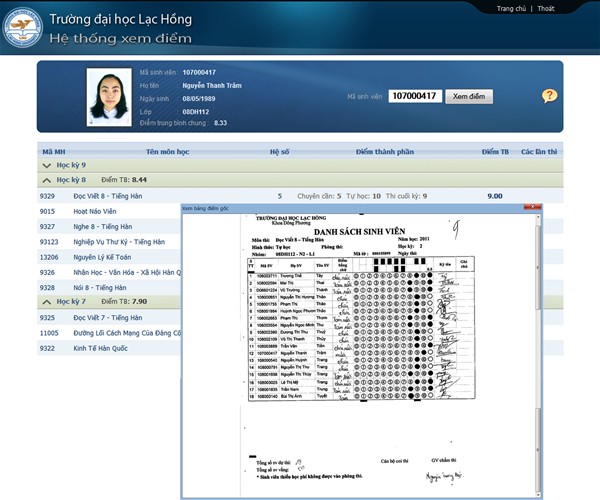Click the yellow help question mark icon
The image size is (600, 500).
point(549,96)
